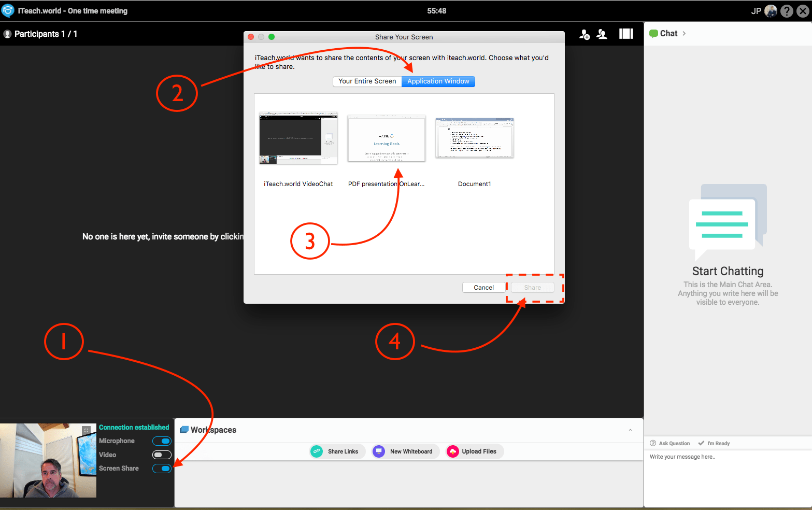Expand the Chat panel chevron
The image size is (812, 510).
click(684, 34)
